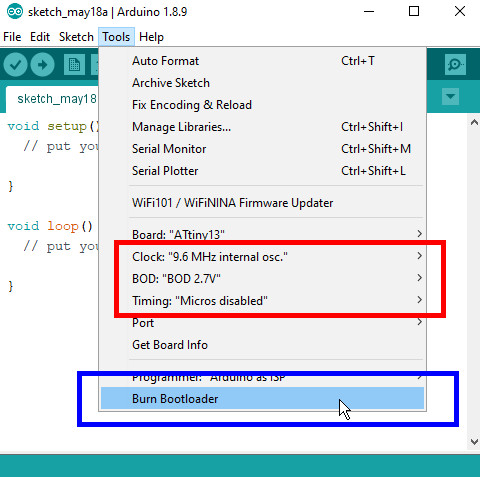This screenshot has width=480, height=477.
Task: Select Auto Format from Tools menu
Action: (262, 61)
